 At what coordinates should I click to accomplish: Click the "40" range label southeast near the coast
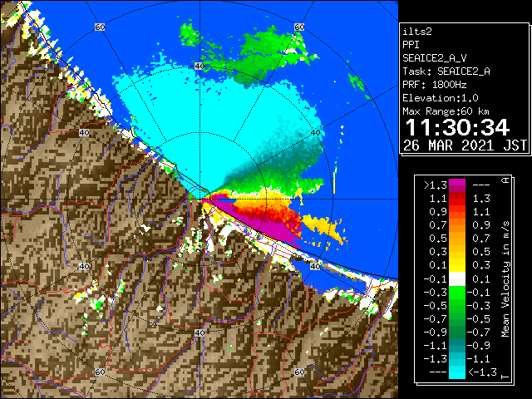(x=316, y=266)
